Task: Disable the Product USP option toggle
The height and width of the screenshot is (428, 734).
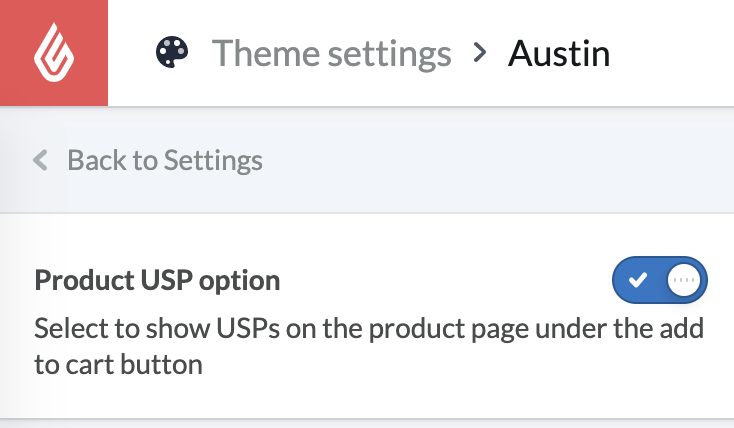Action: point(660,280)
